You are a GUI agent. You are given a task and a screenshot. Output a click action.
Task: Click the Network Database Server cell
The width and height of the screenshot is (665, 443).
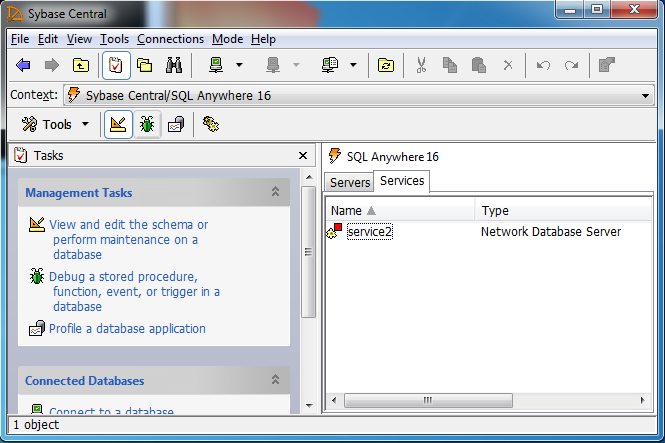[x=550, y=232]
